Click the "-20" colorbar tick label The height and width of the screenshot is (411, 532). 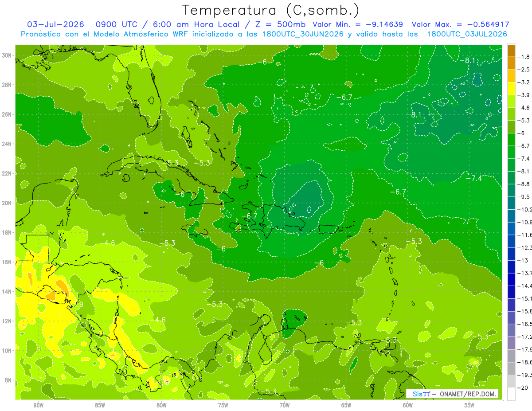(522, 388)
